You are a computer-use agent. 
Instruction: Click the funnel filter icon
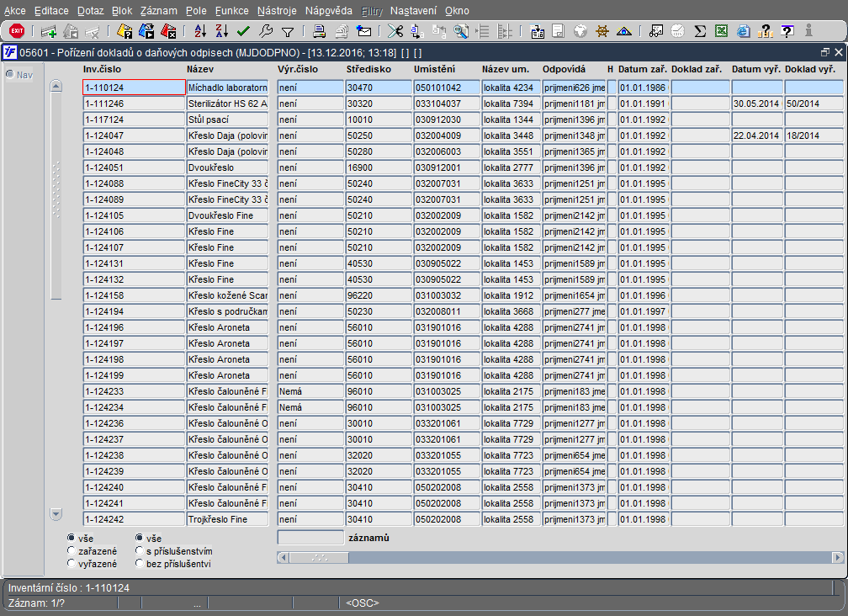[288, 32]
